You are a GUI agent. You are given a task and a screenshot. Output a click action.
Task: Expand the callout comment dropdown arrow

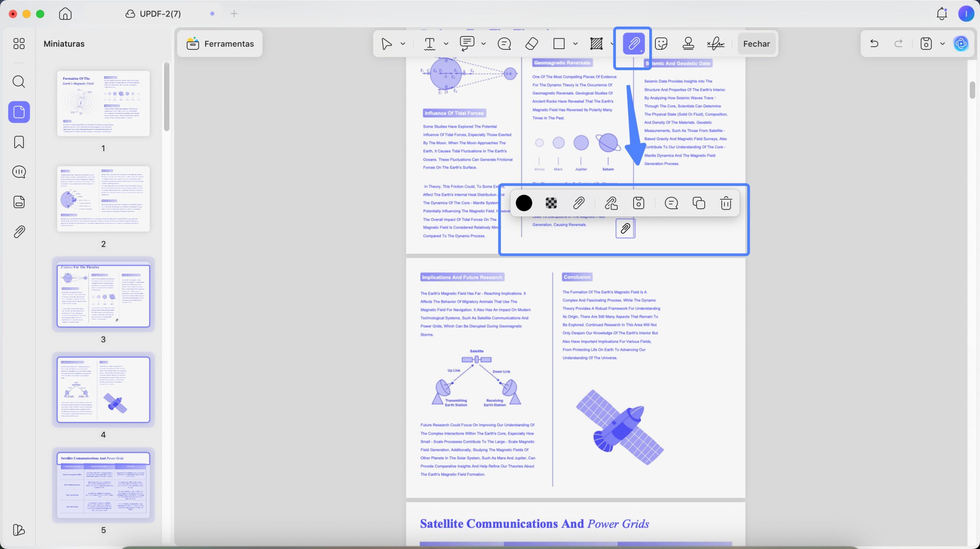[483, 44]
